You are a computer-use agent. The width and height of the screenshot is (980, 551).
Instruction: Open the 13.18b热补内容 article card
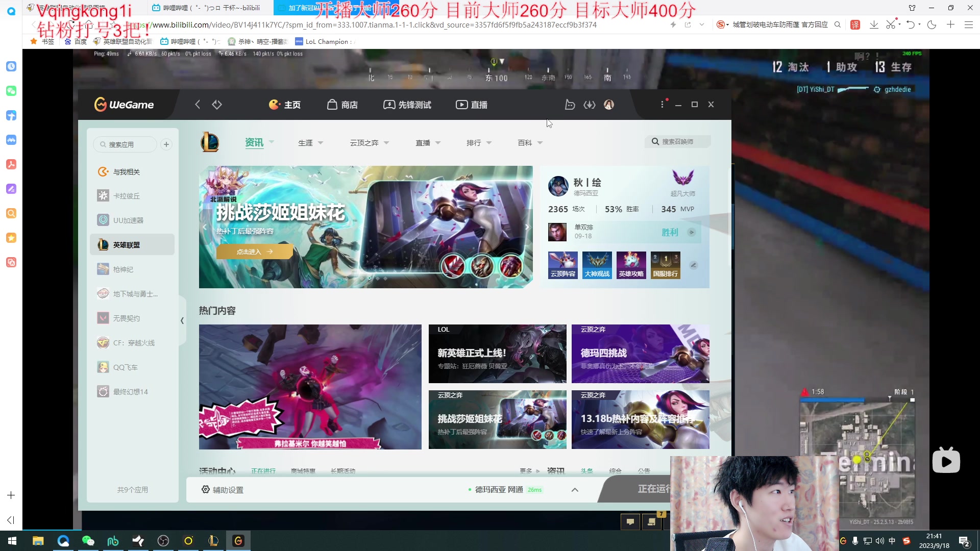coord(641,419)
